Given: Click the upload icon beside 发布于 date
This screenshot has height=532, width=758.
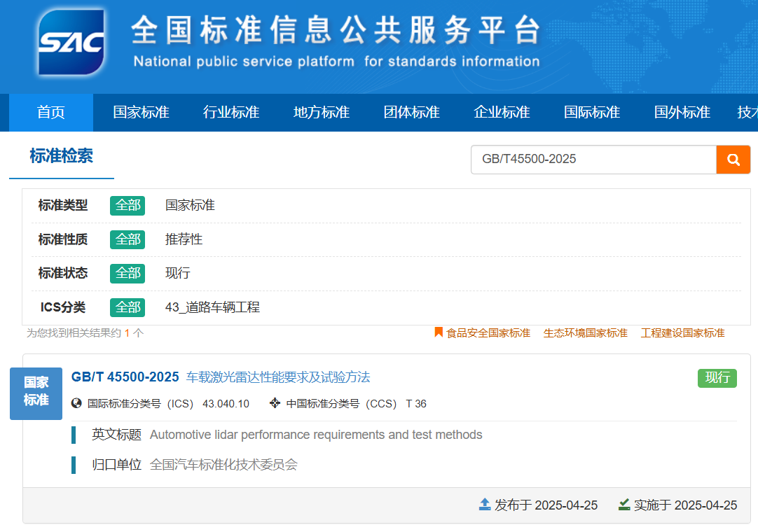Looking at the screenshot, I should [484, 505].
